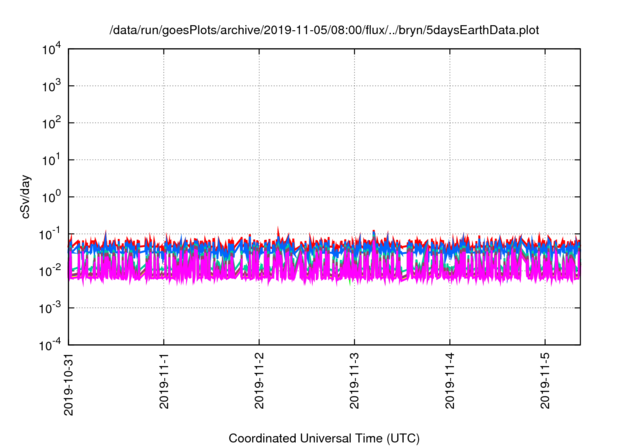Select the y-axis label 10^1
Image resolution: width=640 pixels, height=448 pixels.
pos(52,161)
